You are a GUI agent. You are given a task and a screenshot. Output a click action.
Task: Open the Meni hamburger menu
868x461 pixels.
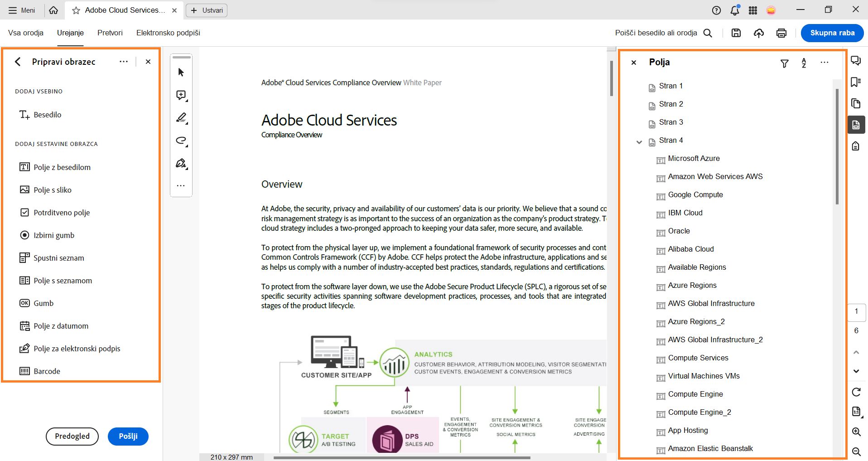tap(21, 10)
